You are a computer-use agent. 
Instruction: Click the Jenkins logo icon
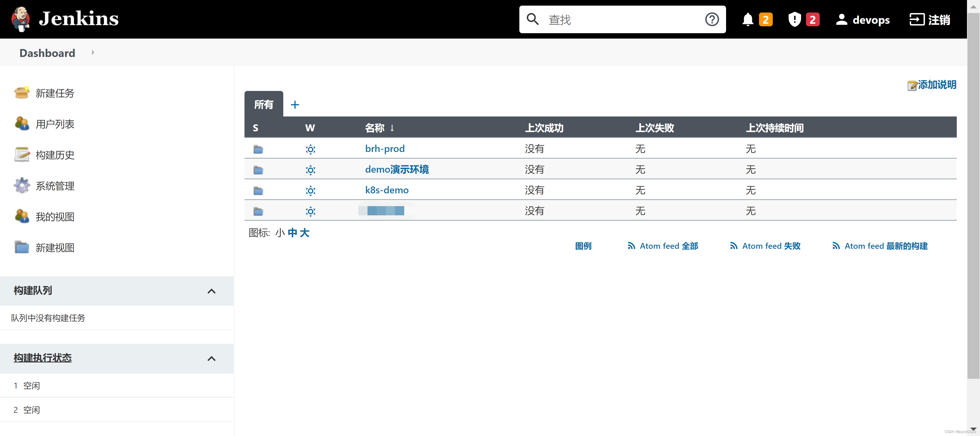pos(20,19)
